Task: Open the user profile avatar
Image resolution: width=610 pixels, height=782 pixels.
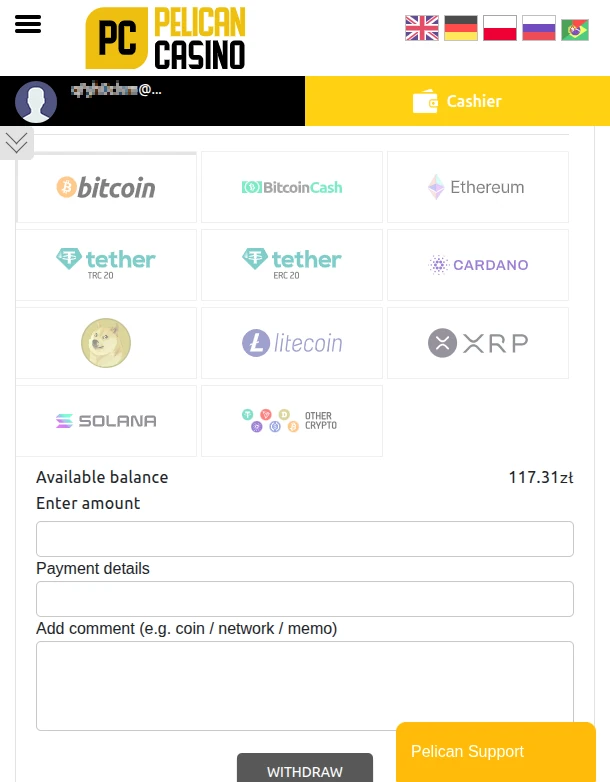Action: 36,101
